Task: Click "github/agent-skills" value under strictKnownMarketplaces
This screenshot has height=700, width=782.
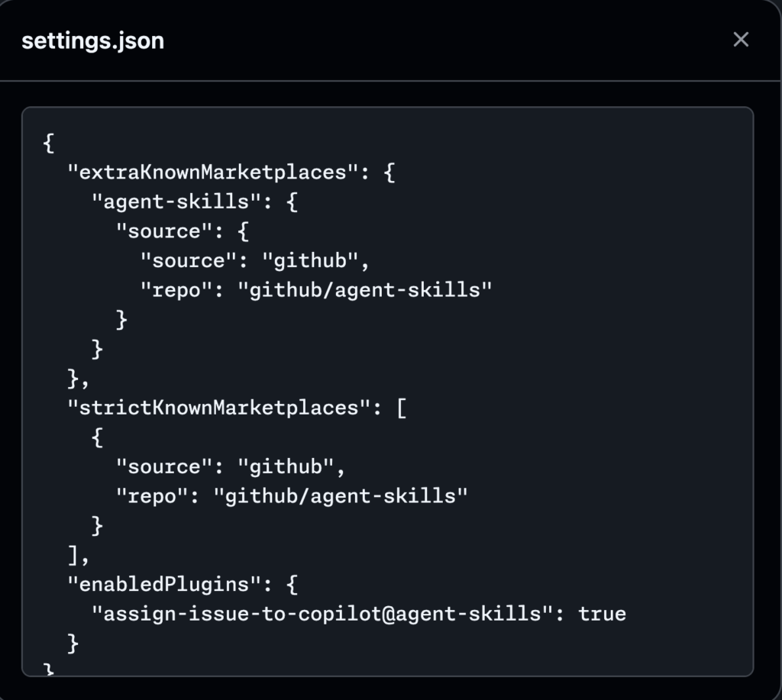Action: point(341,497)
